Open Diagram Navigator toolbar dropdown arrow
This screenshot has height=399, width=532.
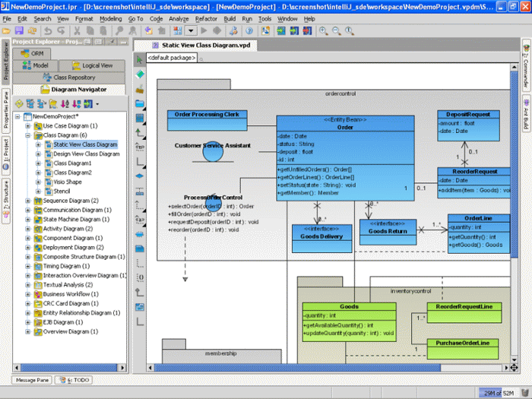(97, 104)
